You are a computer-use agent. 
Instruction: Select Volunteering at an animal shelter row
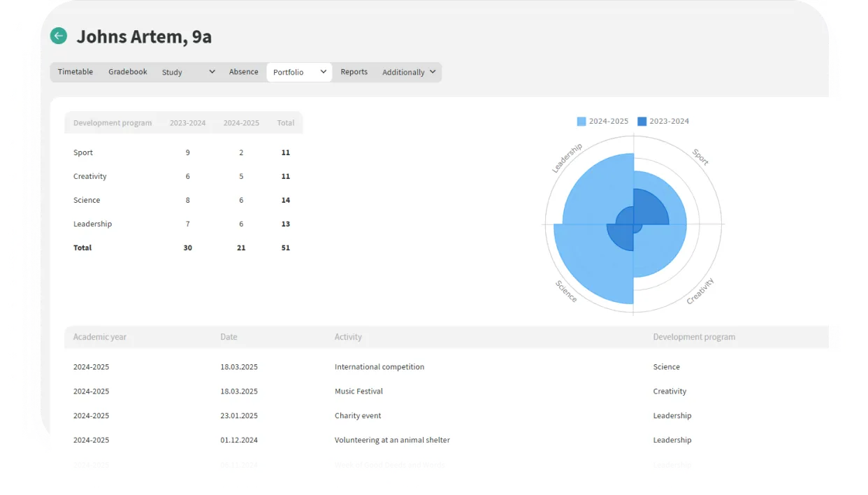[392, 440]
